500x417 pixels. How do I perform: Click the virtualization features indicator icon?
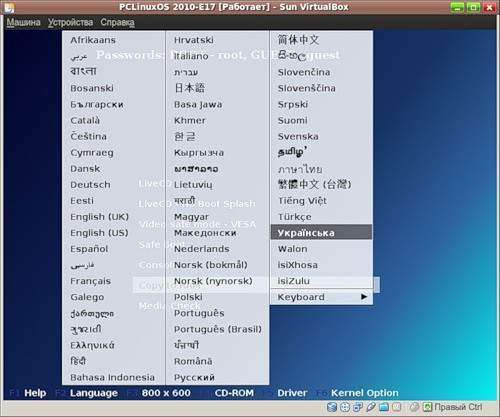(396, 407)
